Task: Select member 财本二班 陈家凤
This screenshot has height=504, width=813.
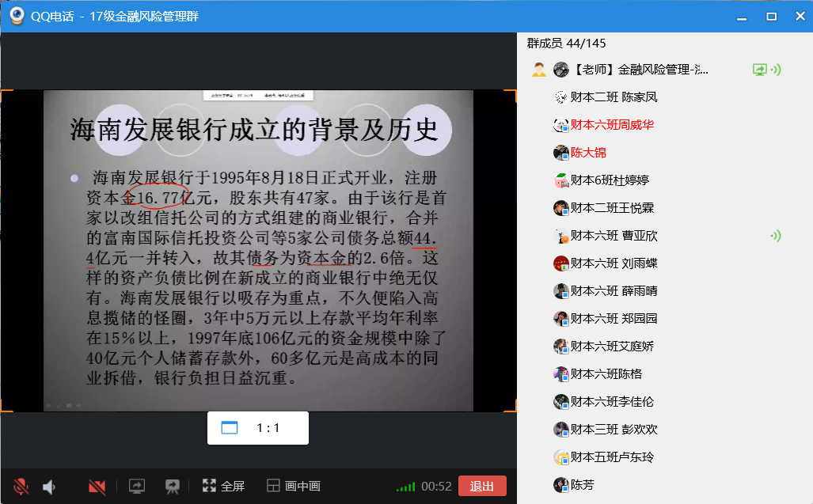Action: coord(614,97)
